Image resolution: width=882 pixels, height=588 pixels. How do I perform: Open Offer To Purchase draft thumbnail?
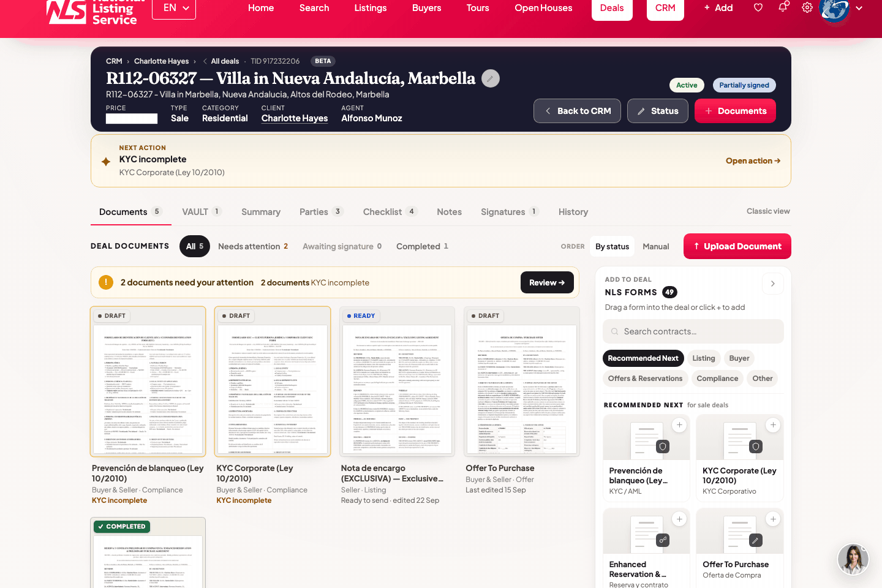click(x=522, y=381)
